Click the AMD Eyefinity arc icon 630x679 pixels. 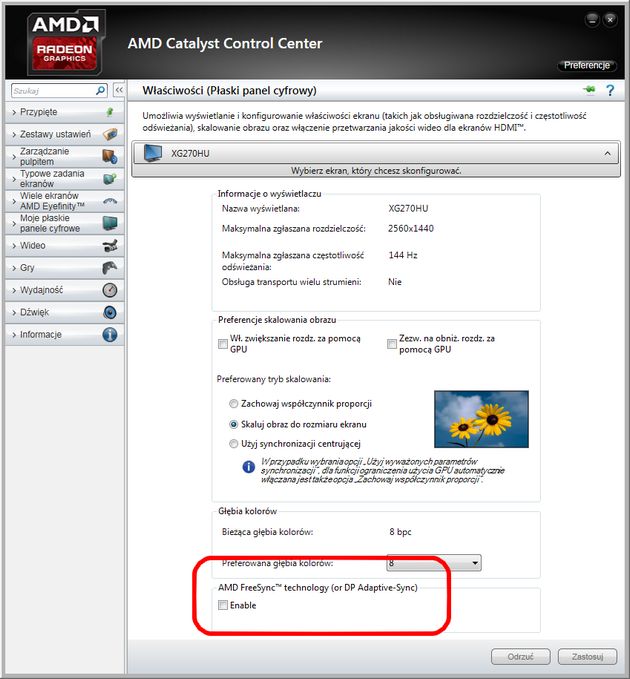tap(110, 201)
